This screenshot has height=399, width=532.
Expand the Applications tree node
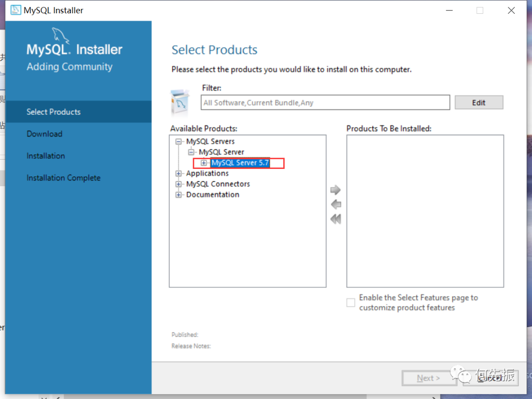tap(178, 173)
